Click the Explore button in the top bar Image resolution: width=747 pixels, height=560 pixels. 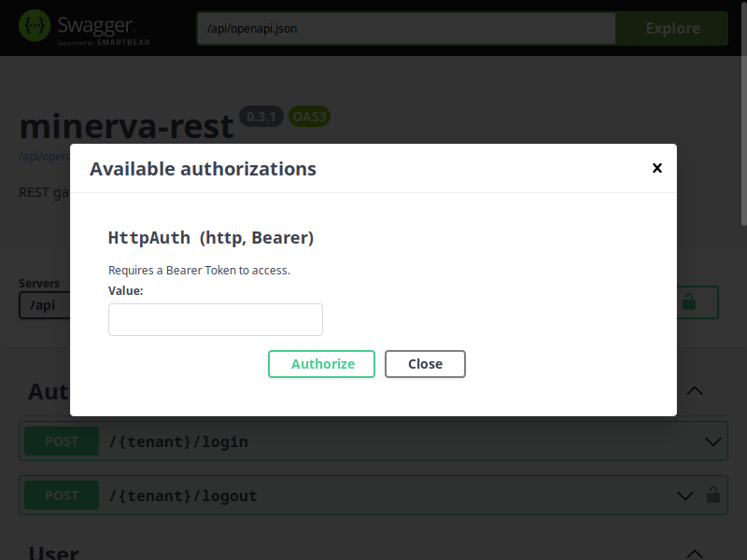click(x=672, y=28)
